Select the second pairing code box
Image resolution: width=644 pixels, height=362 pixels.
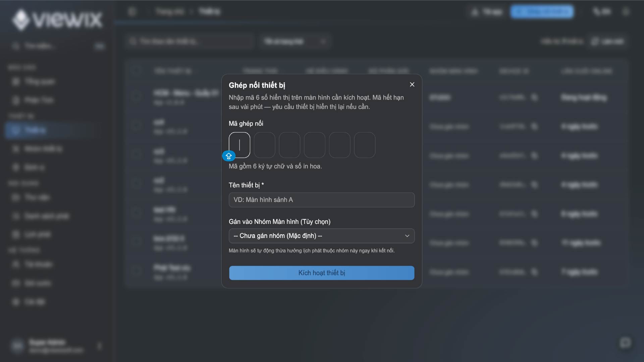[x=264, y=145]
